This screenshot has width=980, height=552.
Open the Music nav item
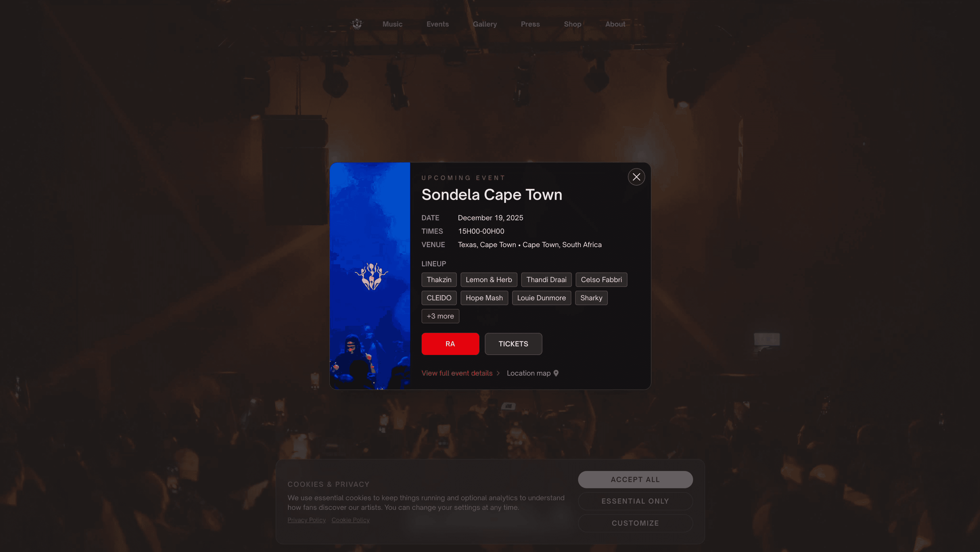click(392, 24)
